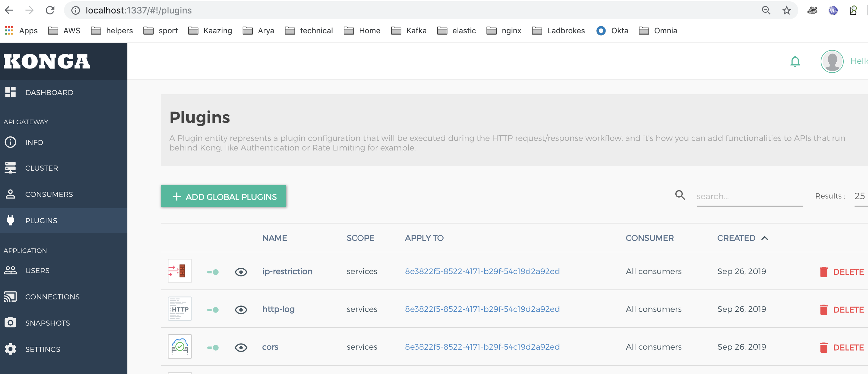Open service ID link in http-log row
The height and width of the screenshot is (374, 868).
pos(482,309)
